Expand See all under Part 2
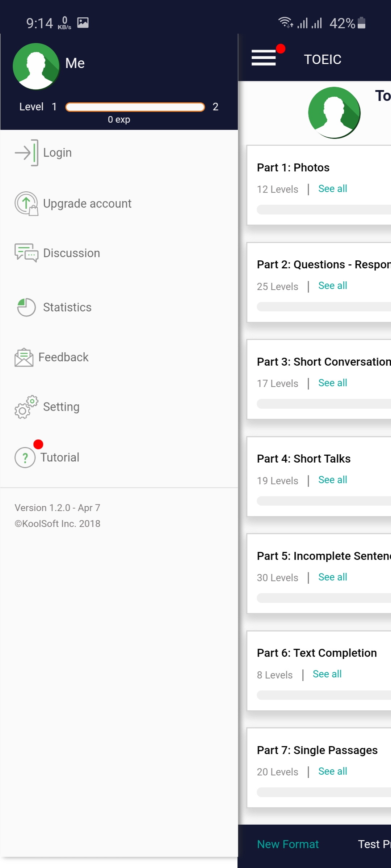 click(332, 286)
